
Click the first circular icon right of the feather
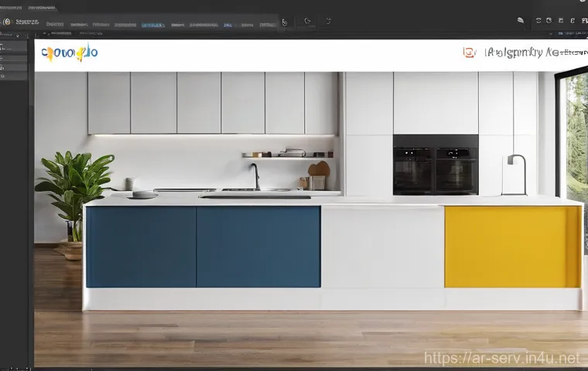[x=539, y=21]
